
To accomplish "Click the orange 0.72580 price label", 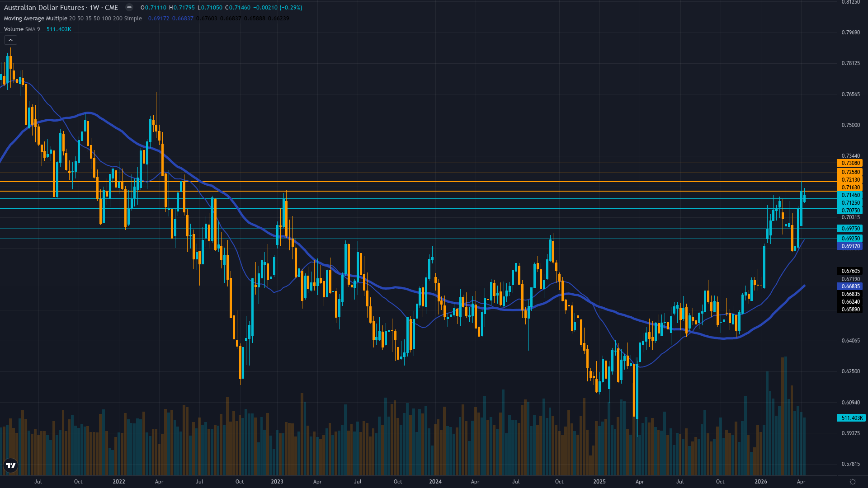I will pyautogui.click(x=850, y=172).
